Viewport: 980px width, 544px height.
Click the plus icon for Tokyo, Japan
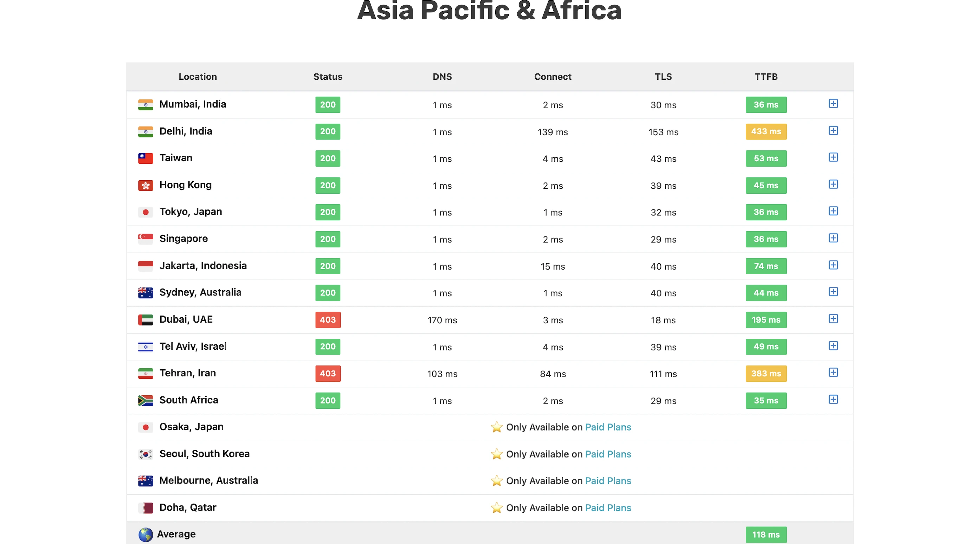(x=833, y=211)
